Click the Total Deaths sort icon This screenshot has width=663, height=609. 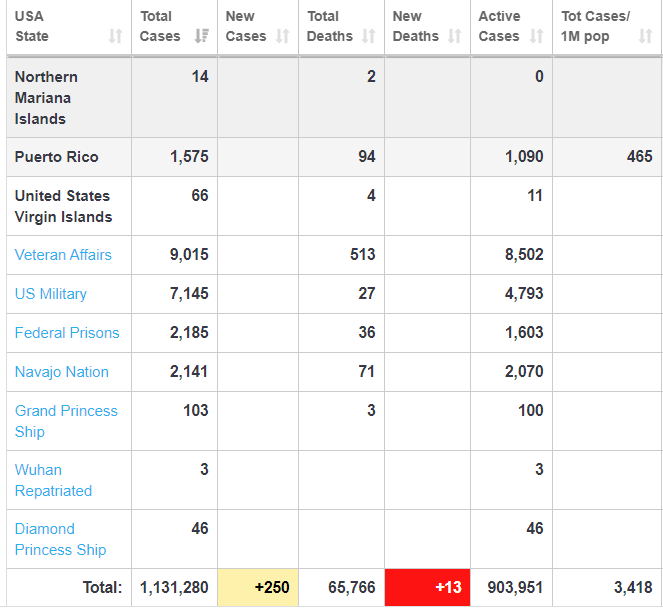368,37
